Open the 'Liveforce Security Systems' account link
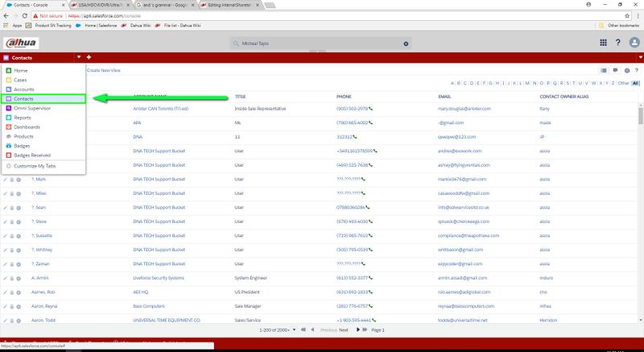Image resolution: width=644 pixels, height=352 pixels. pyautogui.click(x=159, y=278)
